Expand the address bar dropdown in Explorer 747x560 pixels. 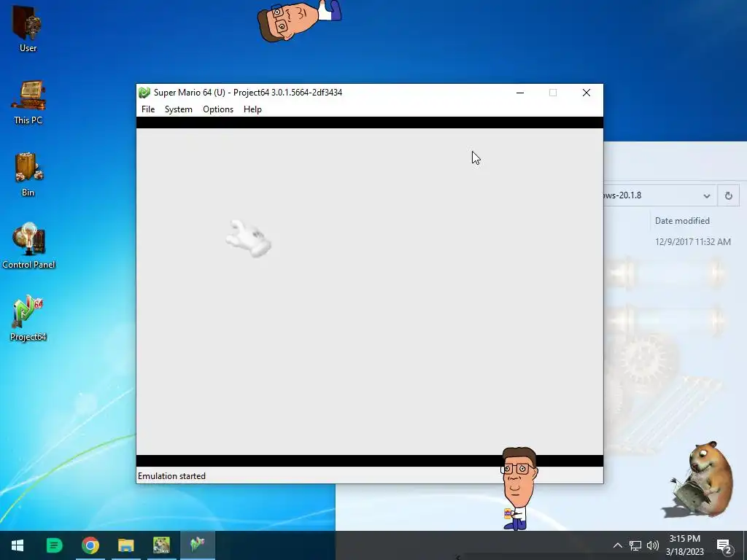[706, 195]
